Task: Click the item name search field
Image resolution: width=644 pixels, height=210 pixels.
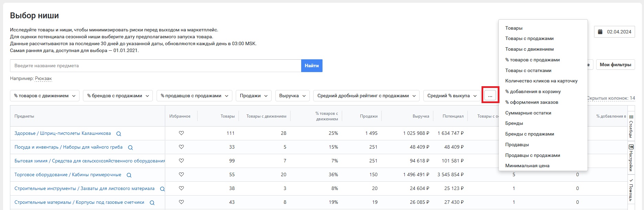Action: click(156, 66)
